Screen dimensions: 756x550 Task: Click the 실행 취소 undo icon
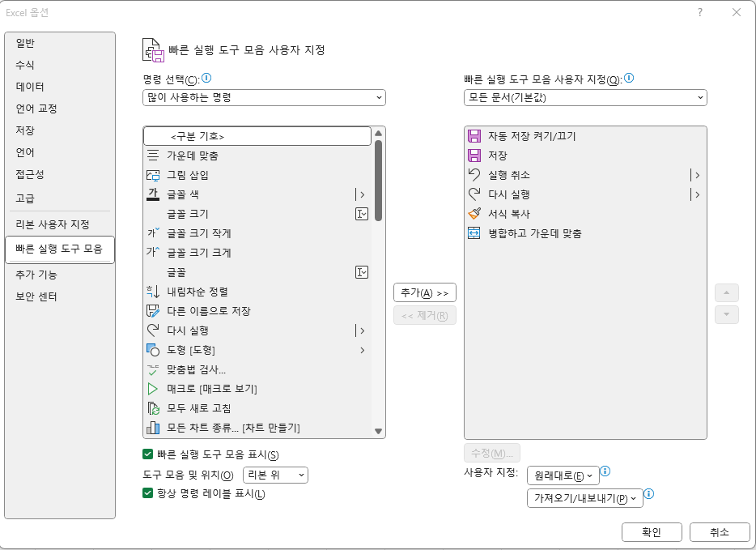click(474, 175)
